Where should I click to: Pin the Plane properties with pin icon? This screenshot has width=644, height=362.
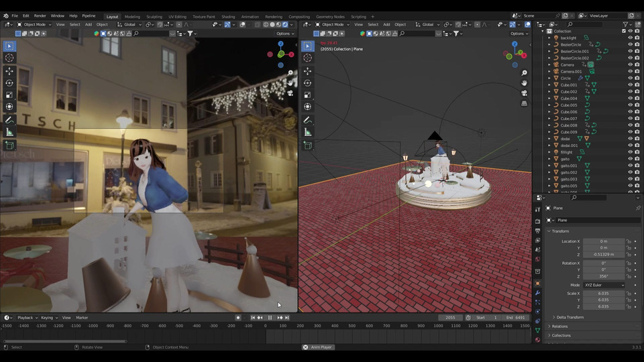638,208
